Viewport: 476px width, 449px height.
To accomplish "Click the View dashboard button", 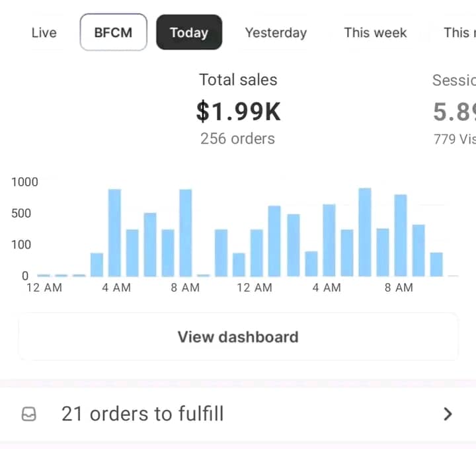I will [238, 337].
